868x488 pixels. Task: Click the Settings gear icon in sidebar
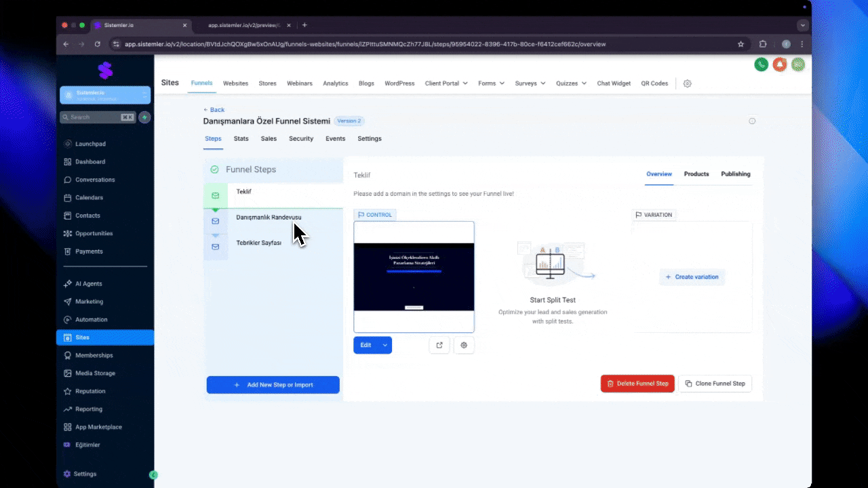pos(66,474)
